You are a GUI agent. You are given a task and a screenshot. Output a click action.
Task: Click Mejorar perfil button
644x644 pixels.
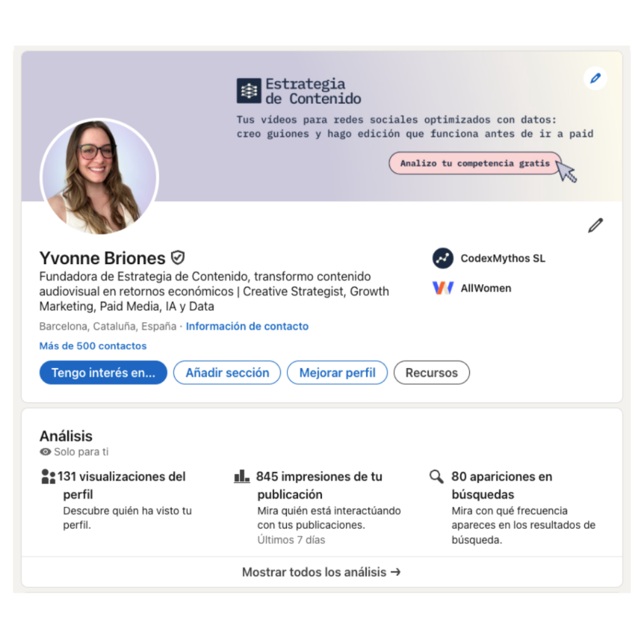[x=337, y=372]
